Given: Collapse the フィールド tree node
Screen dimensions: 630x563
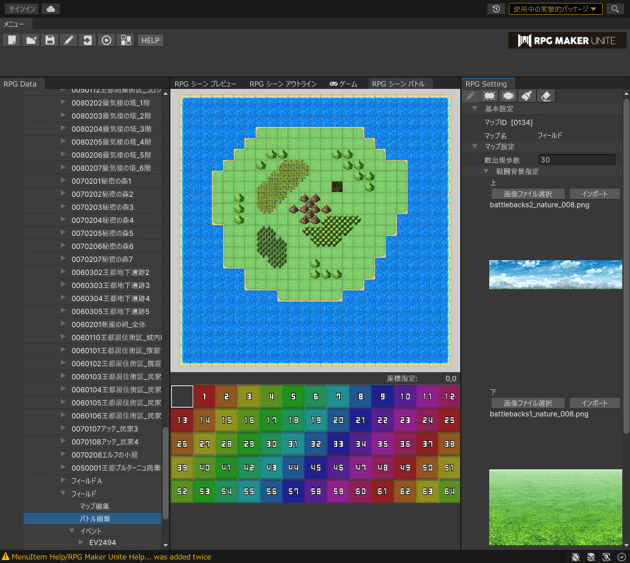Looking at the screenshot, I should (x=63, y=494).
